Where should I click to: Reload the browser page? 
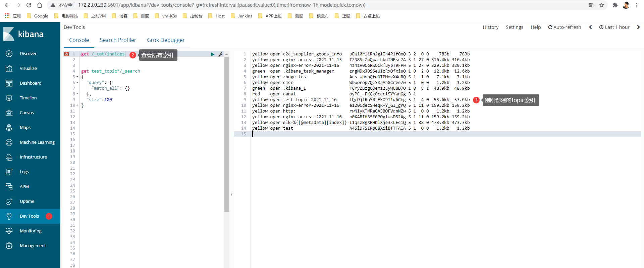[x=29, y=5]
